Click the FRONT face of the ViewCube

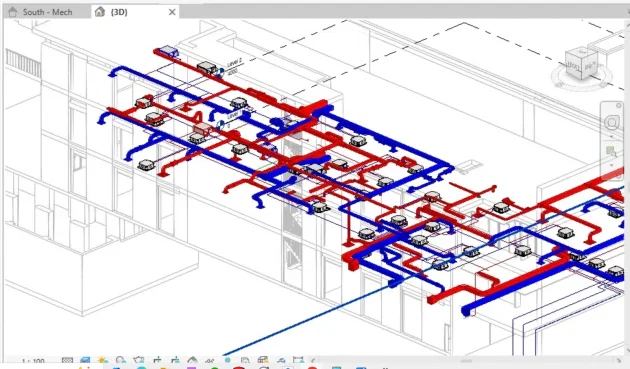[573, 66]
